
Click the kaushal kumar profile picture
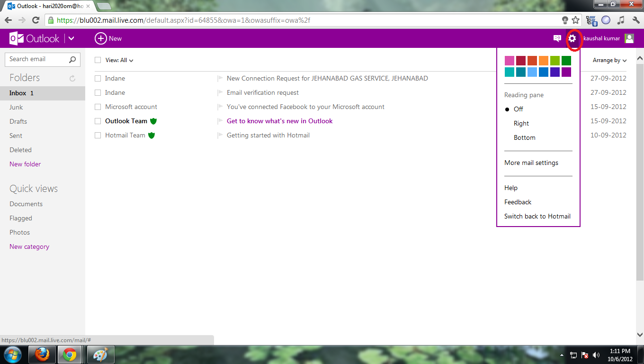coord(629,38)
